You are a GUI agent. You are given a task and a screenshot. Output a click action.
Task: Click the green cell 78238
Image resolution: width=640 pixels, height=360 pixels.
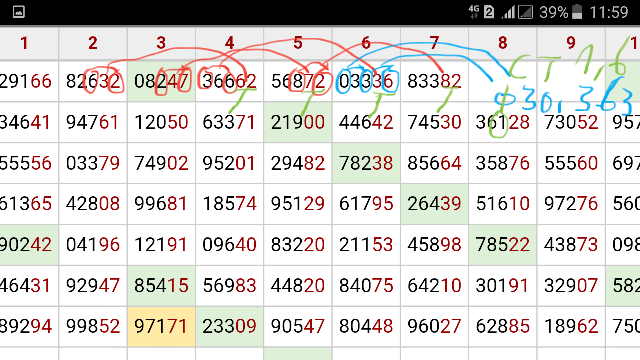(x=366, y=163)
